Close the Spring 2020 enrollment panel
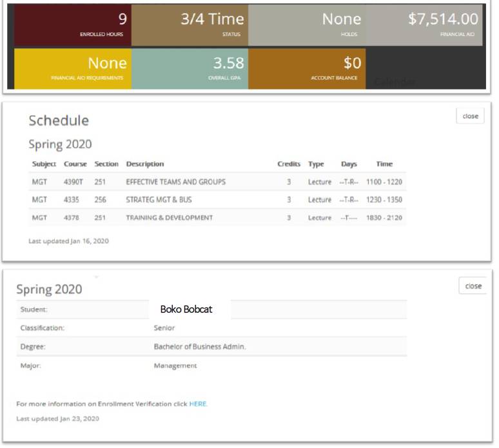Screen dimensions: 499x448 click(473, 286)
